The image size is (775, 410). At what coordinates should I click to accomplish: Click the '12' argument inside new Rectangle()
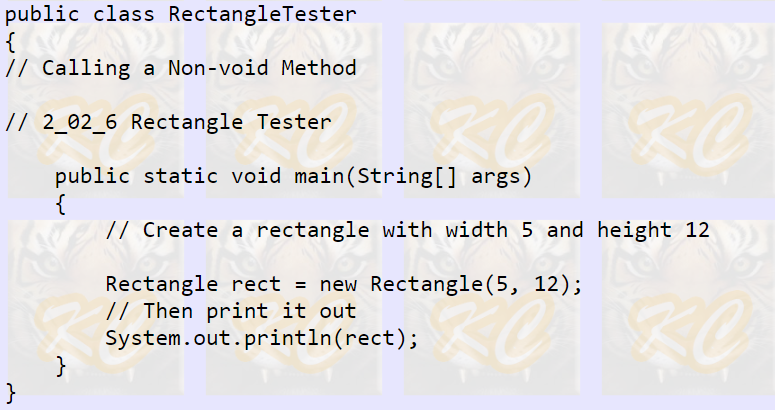coord(546,284)
